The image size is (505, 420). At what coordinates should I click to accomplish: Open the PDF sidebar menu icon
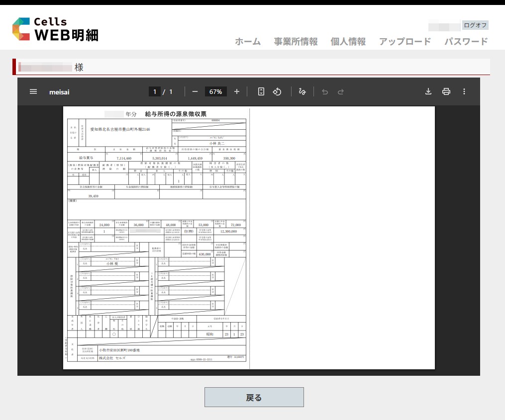click(x=33, y=91)
